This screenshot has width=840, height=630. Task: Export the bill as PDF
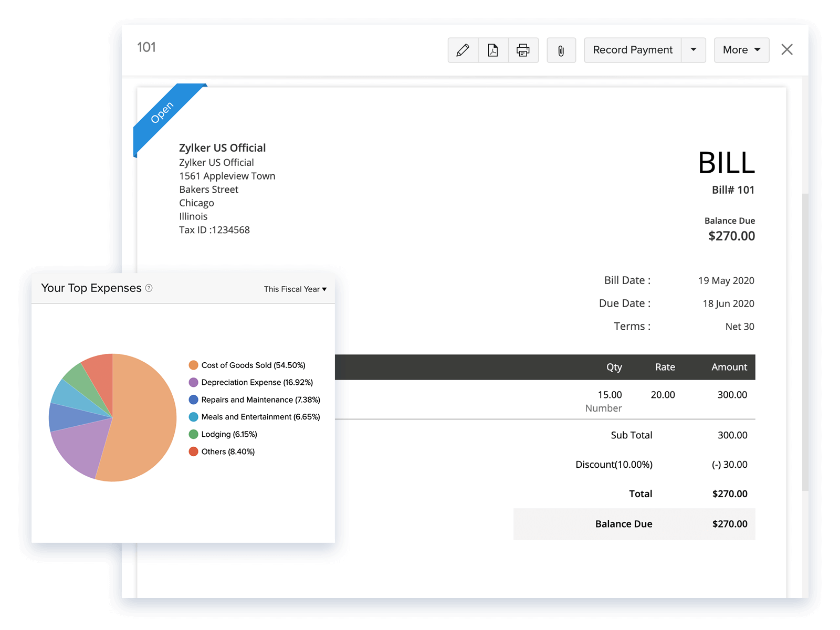point(492,50)
